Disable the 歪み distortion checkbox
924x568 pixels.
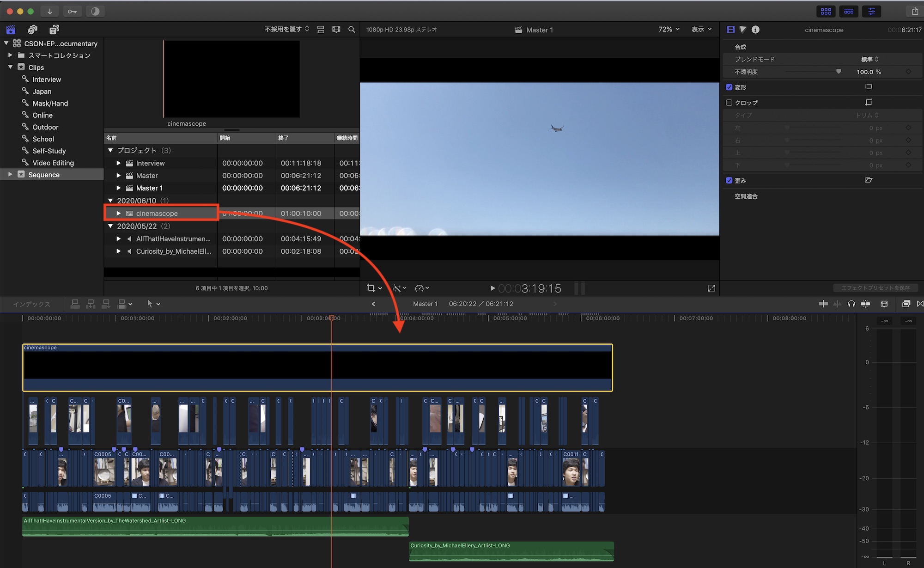(729, 181)
